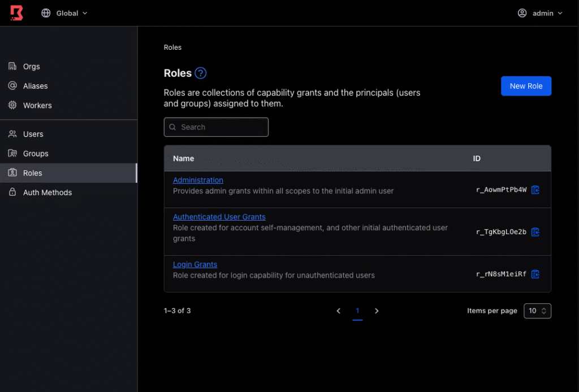The width and height of the screenshot is (579, 392).
Task: Click the New Role button
Action: coord(526,86)
